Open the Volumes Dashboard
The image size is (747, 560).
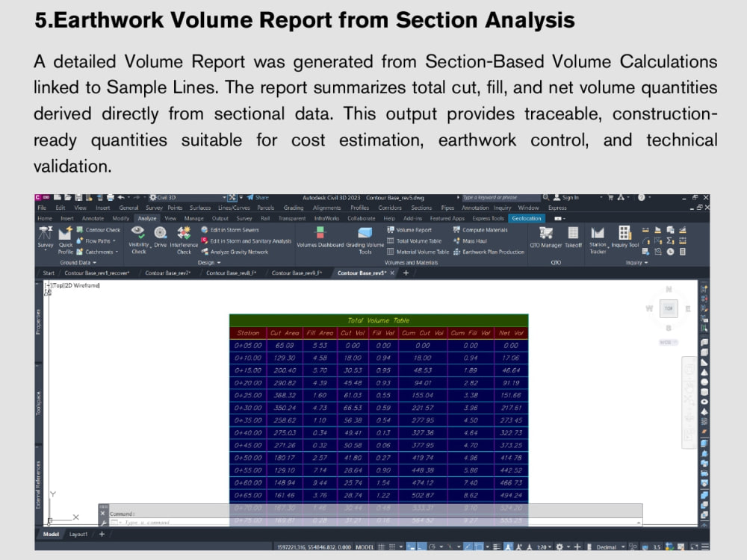click(x=320, y=237)
